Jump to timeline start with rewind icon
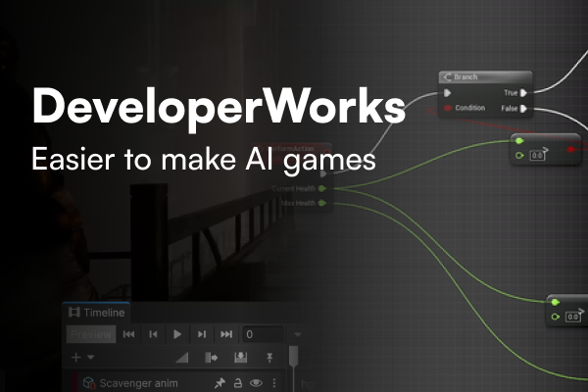 128,334
